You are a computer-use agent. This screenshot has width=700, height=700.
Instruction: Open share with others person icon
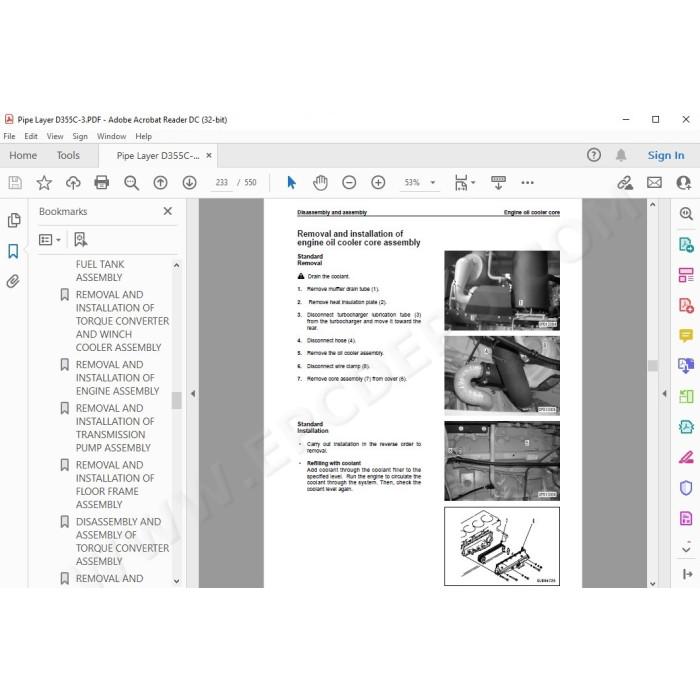pos(683,183)
